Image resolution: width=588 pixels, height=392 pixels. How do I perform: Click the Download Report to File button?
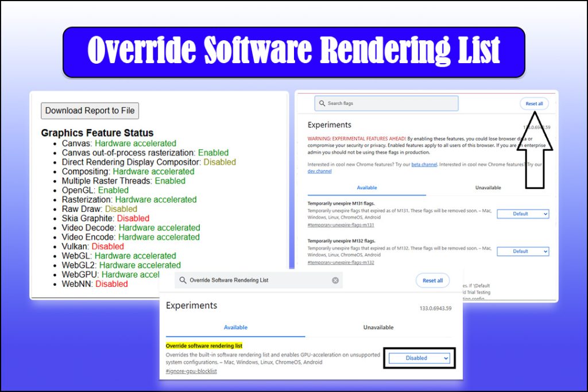pyautogui.click(x=90, y=111)
